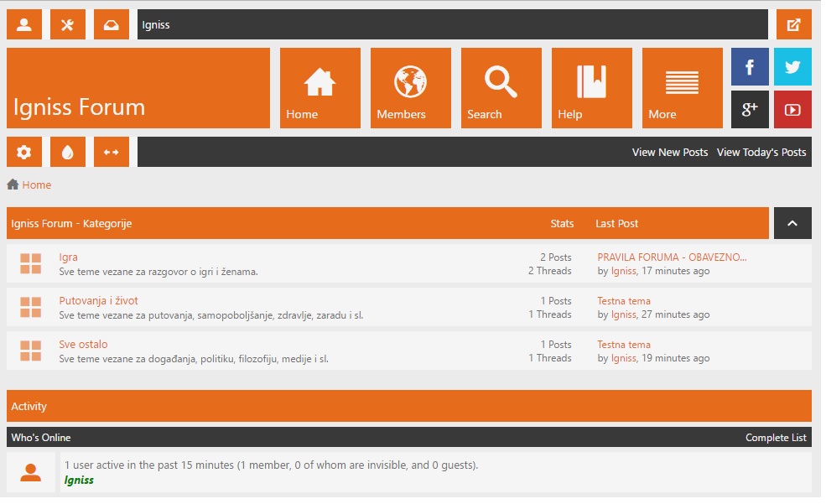Toggle the width arrows tile

point(112,152)
